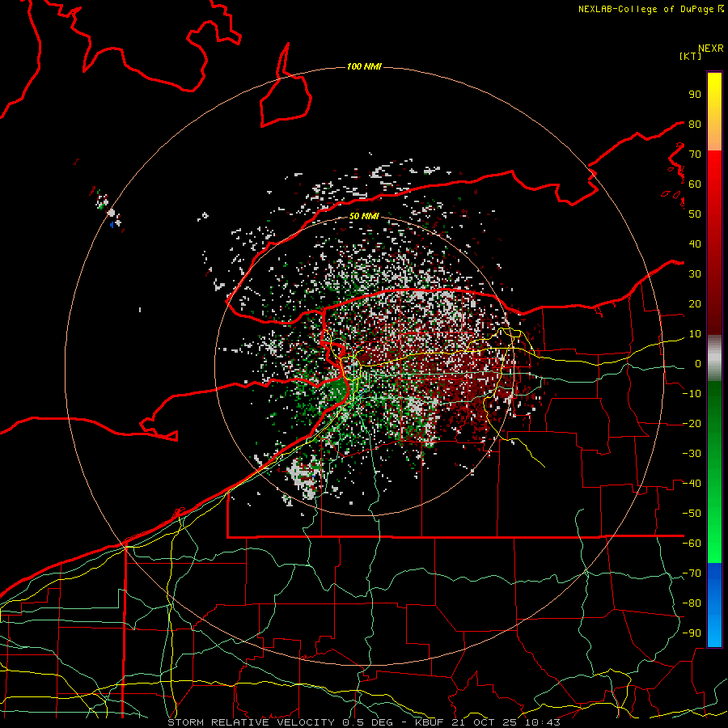The height and width of the screenshot is (728, 728).
Task: Select the orange segment of the velocity scale
Action: pos(714,137)
